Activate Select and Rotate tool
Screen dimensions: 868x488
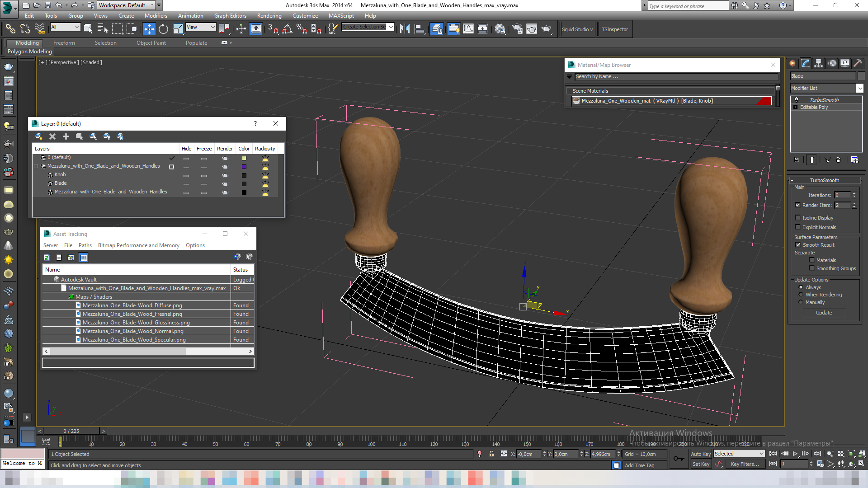163,29
